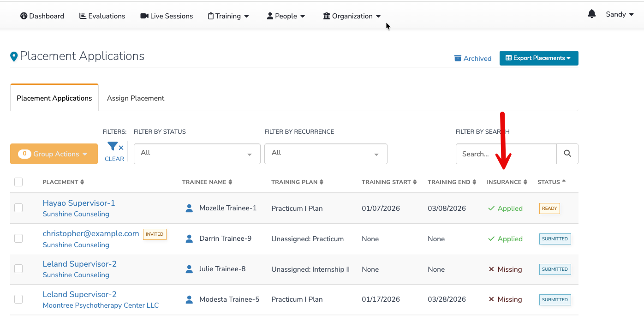Check the Hayao Supervisor-1 row checkbox
644x316 pixels.
[18, 208]
